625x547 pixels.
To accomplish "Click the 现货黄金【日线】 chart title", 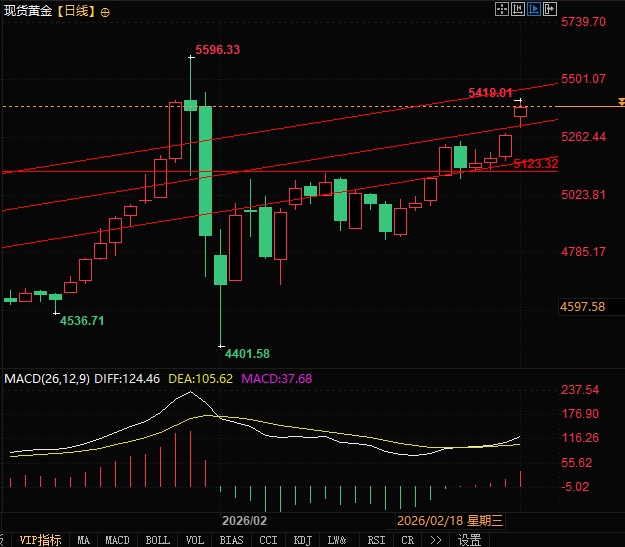I will point(50,11).
